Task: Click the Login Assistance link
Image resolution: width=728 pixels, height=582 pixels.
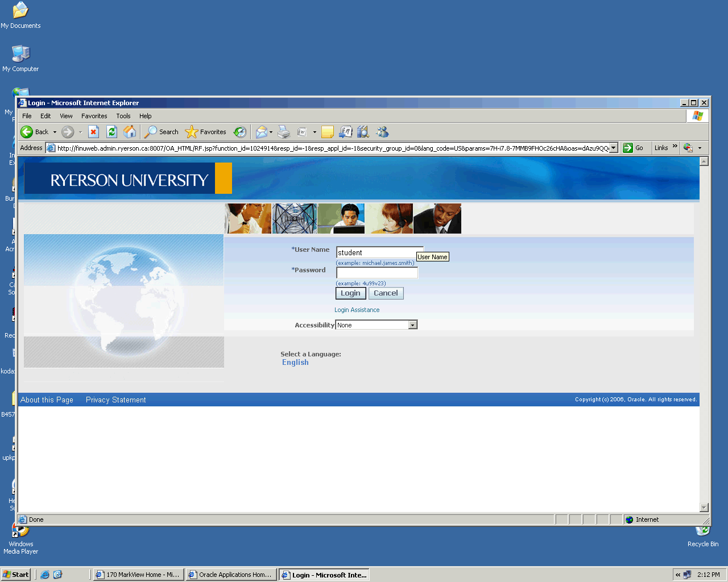Action: pos(357,310)
